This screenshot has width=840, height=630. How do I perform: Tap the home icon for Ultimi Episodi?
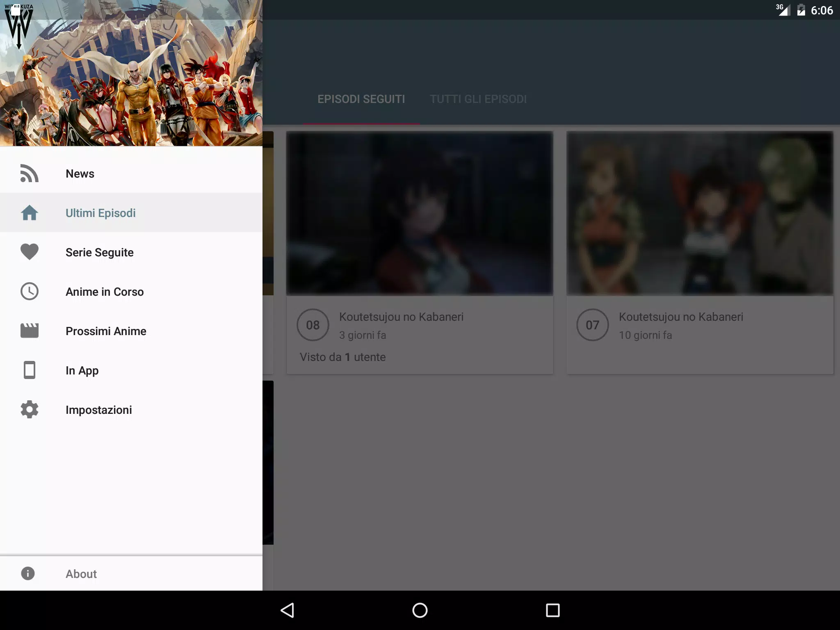click(30, 213)
